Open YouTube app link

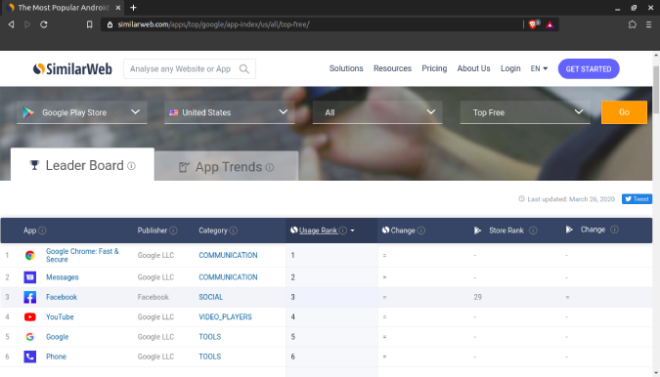coord(60,317)
